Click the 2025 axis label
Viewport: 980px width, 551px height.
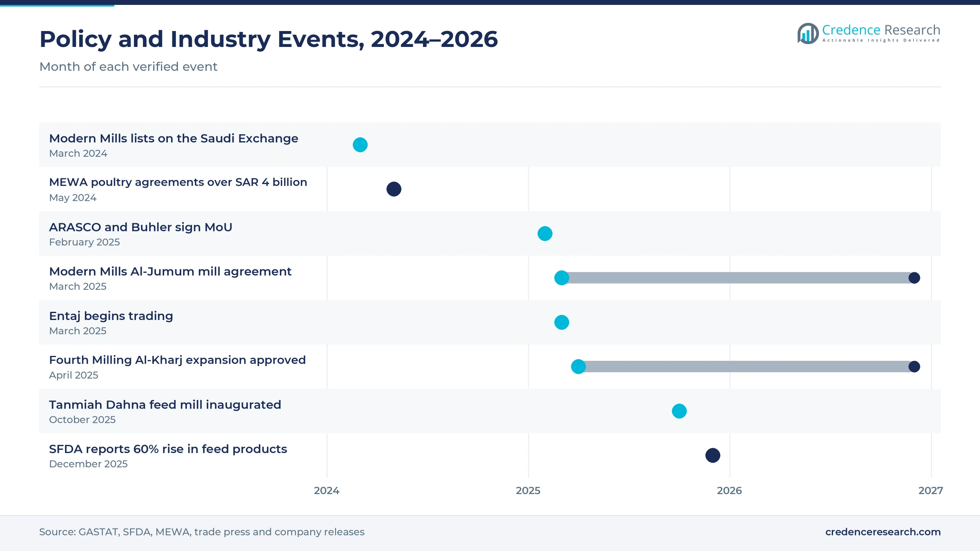tap(528, 491)
